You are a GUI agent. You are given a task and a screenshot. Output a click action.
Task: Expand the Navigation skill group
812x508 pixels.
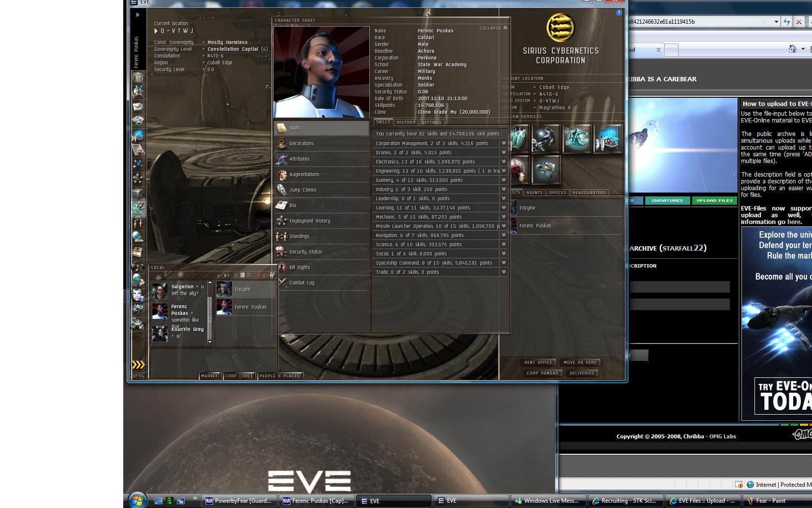(x=504, y=235)
